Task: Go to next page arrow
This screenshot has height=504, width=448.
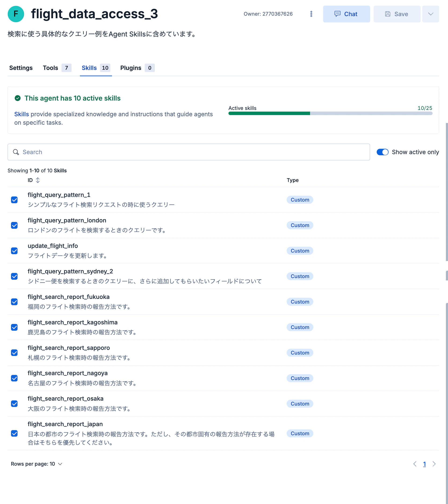Action: (x=434, y=464)
